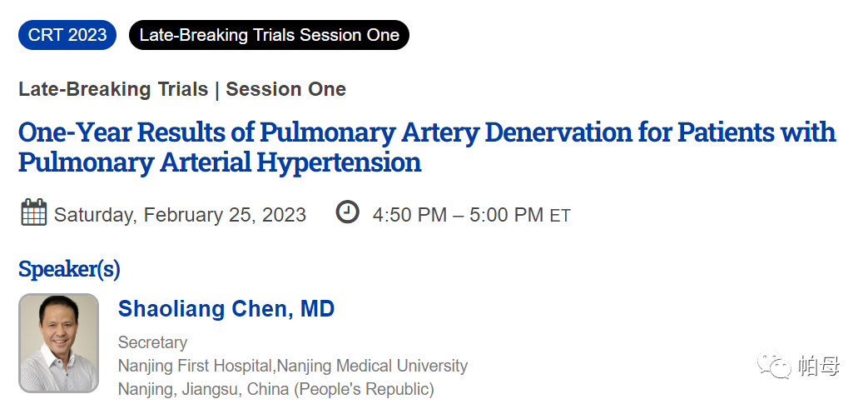
Task: Click the Secretary role text
Action: coord(153,342)
